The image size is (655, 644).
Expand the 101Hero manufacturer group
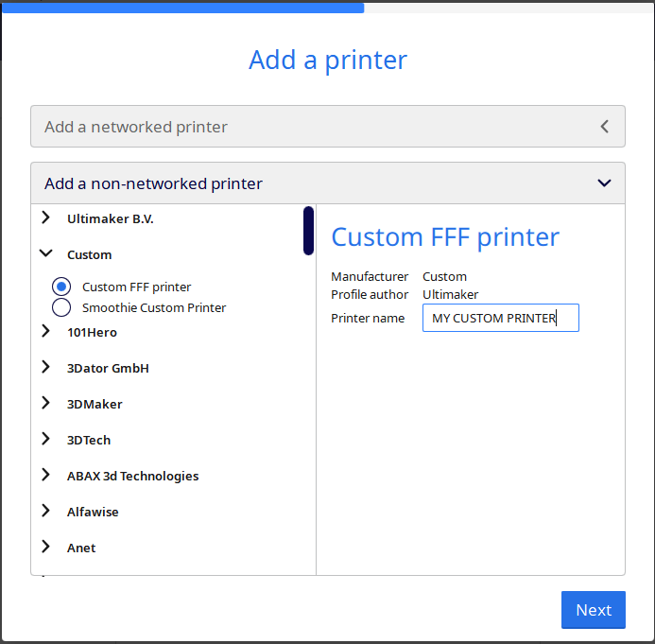(x=46, y=331)
